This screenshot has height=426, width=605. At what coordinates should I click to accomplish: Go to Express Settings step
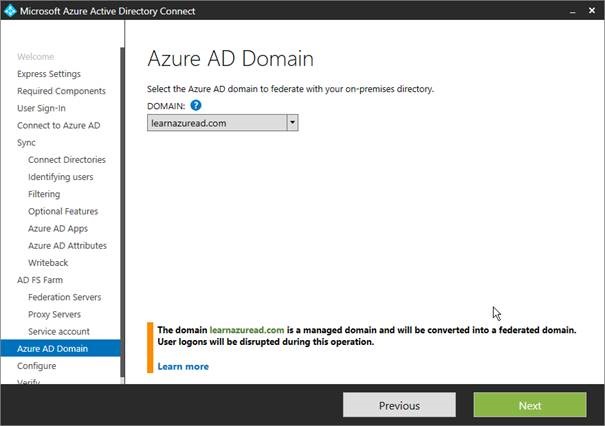tap(49, 74)
